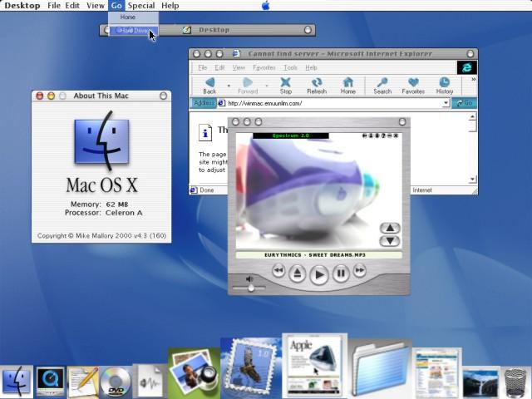Open Favorites from Internet Explorer toolbar

coord(413,86)
